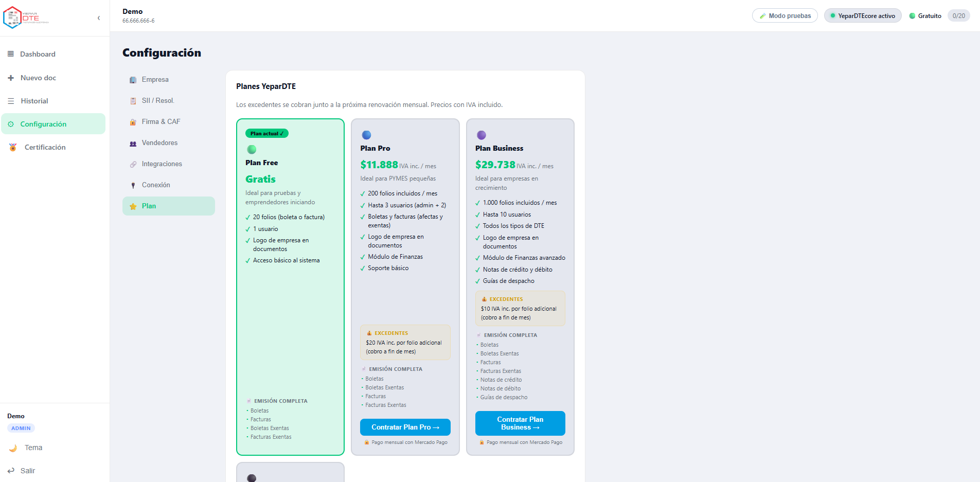Viewport: 980px width, 482px height.
Task: Open Integraciones settings tab
Action: [x=169, y=164]
